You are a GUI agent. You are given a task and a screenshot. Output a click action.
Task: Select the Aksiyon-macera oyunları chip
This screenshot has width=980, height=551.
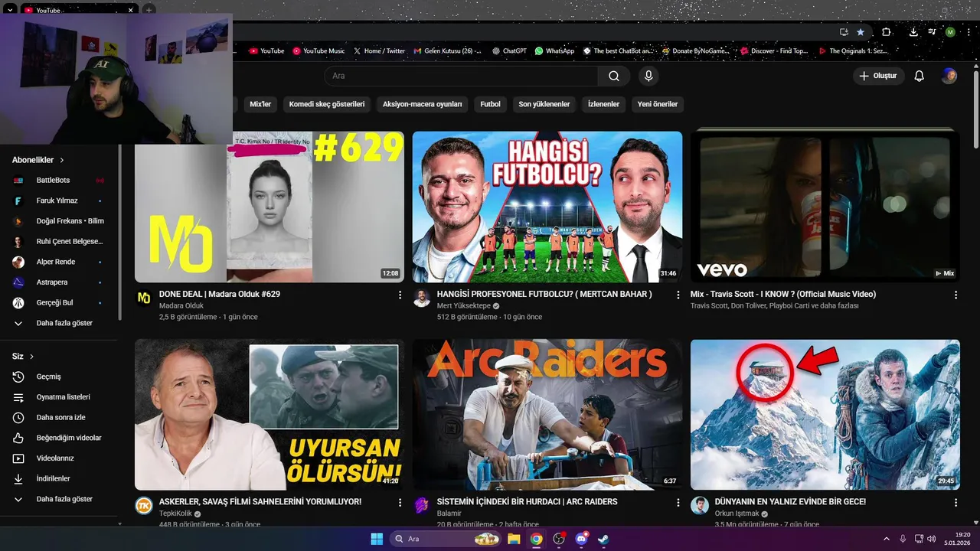[423, 104]
